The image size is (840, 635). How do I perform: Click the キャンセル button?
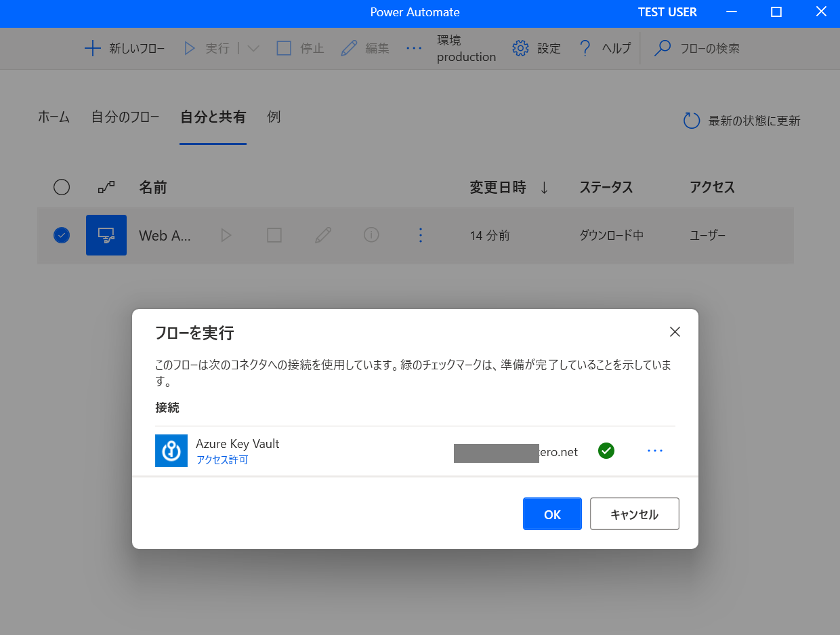pos(635,514)
